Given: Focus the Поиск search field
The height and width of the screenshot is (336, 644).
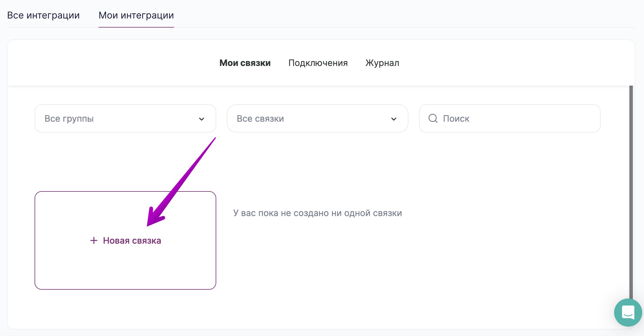Looking at the screenshot, I should (510, 118).
